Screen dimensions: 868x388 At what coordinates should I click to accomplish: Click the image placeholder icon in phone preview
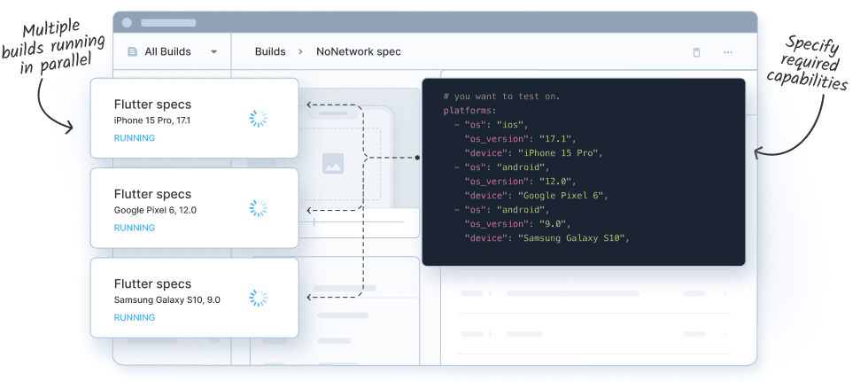coord(333,163)
